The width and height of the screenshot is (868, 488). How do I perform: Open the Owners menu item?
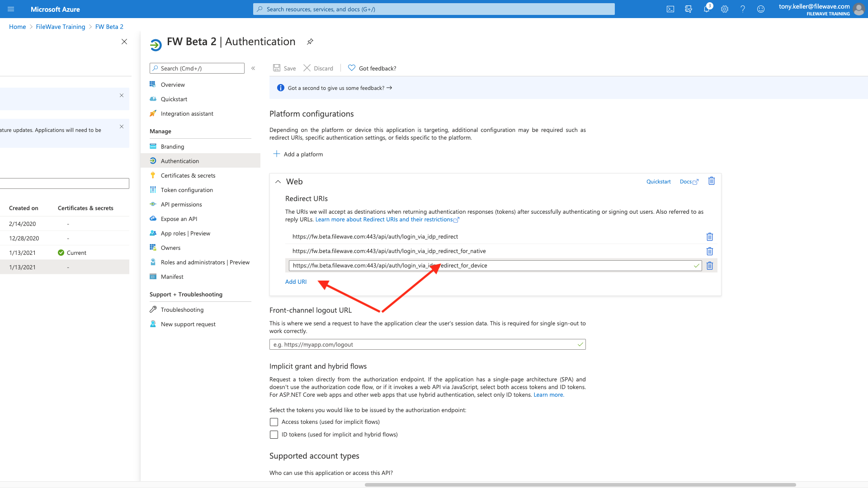coord(170,248)
